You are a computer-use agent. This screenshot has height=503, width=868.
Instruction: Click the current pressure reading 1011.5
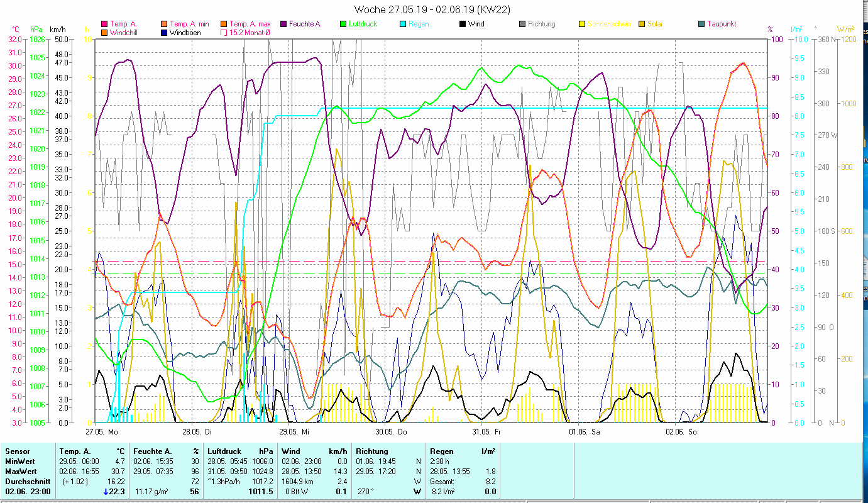(x=260, y=492)
